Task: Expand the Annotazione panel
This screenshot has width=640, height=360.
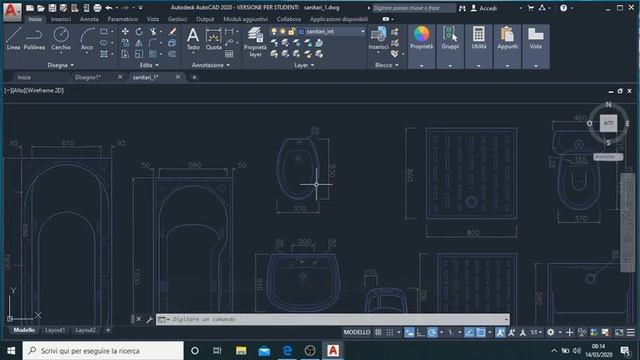Action: point(211,65)
